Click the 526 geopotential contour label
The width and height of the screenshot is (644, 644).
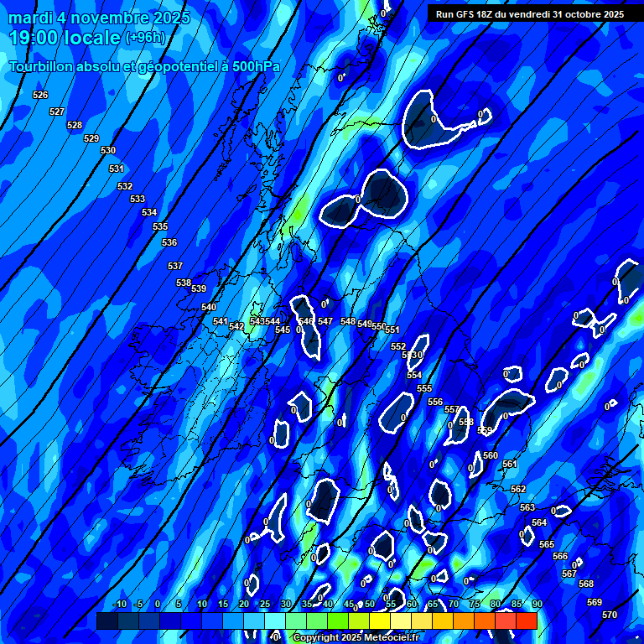[40, 95]
